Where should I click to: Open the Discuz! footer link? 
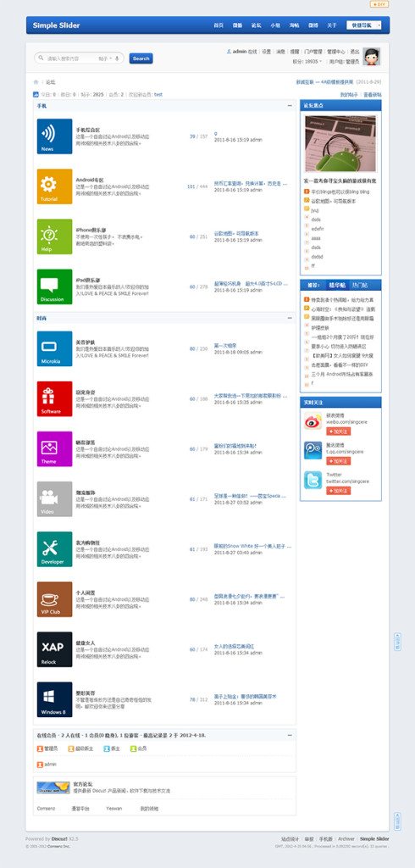(x=59, y=839)
